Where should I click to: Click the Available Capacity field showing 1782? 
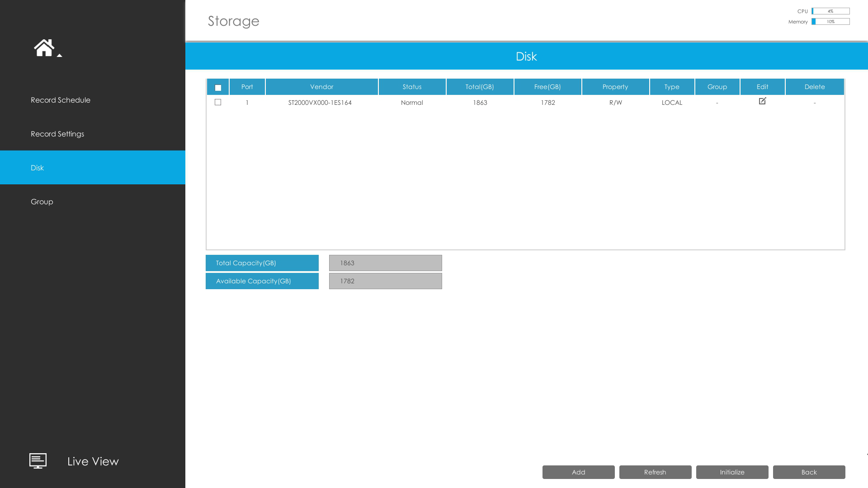pos(385,281)
